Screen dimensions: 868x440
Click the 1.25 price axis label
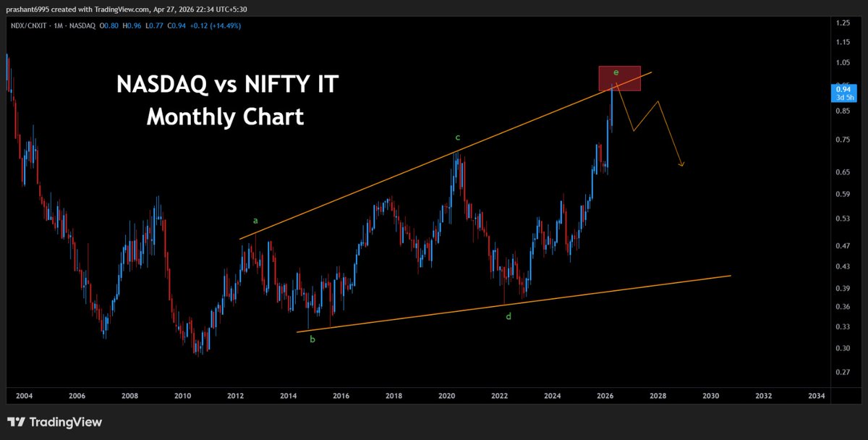coord(842,23)
